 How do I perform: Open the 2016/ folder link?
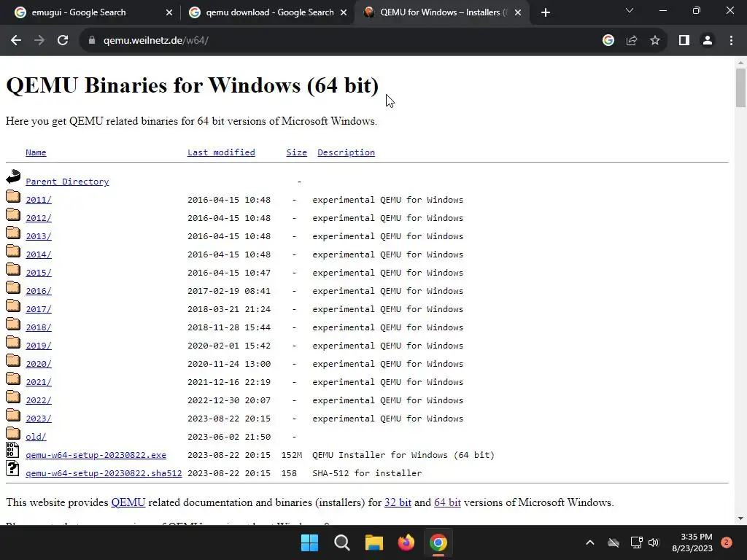click(39, 291)
